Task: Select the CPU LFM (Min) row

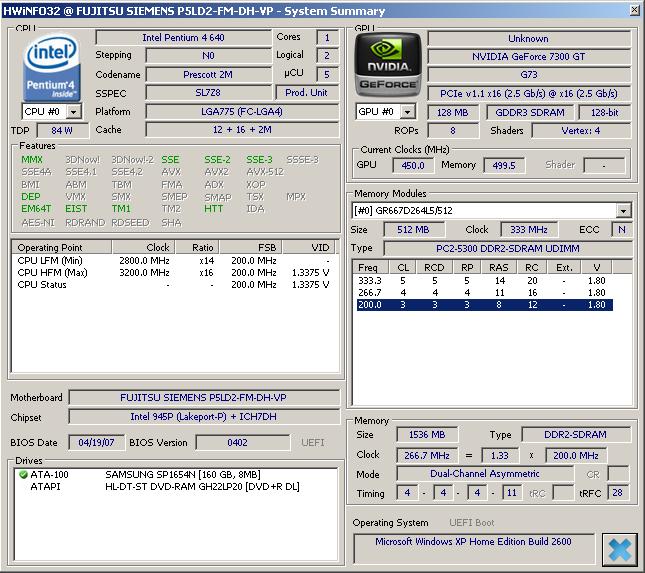Action: click(174, 260)
